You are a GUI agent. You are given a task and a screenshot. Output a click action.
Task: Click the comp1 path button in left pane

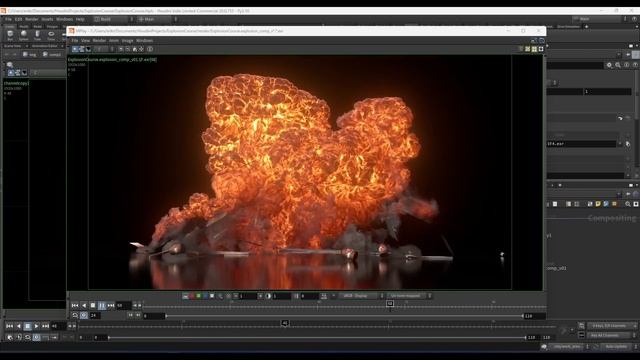pos(52,54)
